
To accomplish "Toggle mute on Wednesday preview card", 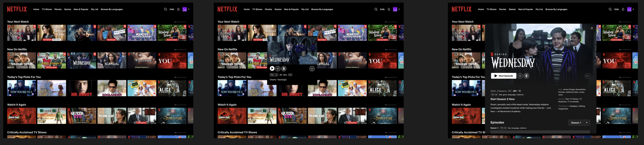I will pyautogui.click(x=311, y=60).
